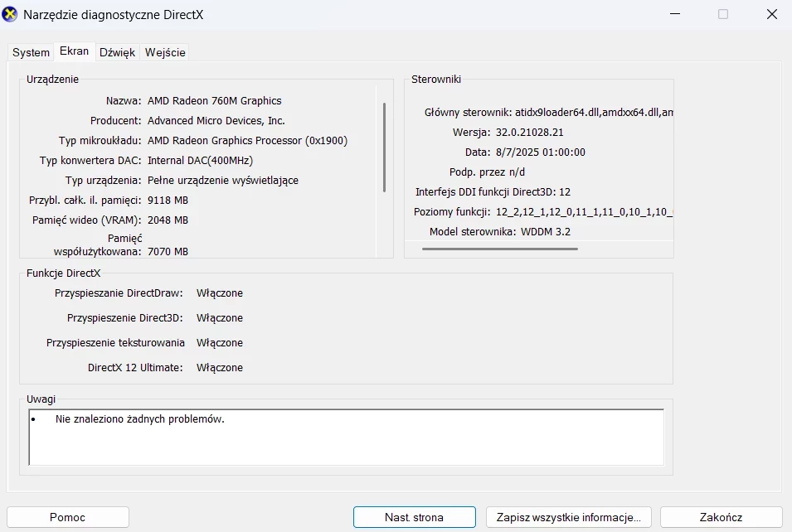Image resolution: width=792 pixels, height=532 pixels.
Task: Click the WDDM 3.2 driver model value
Action: click(546, 232)
